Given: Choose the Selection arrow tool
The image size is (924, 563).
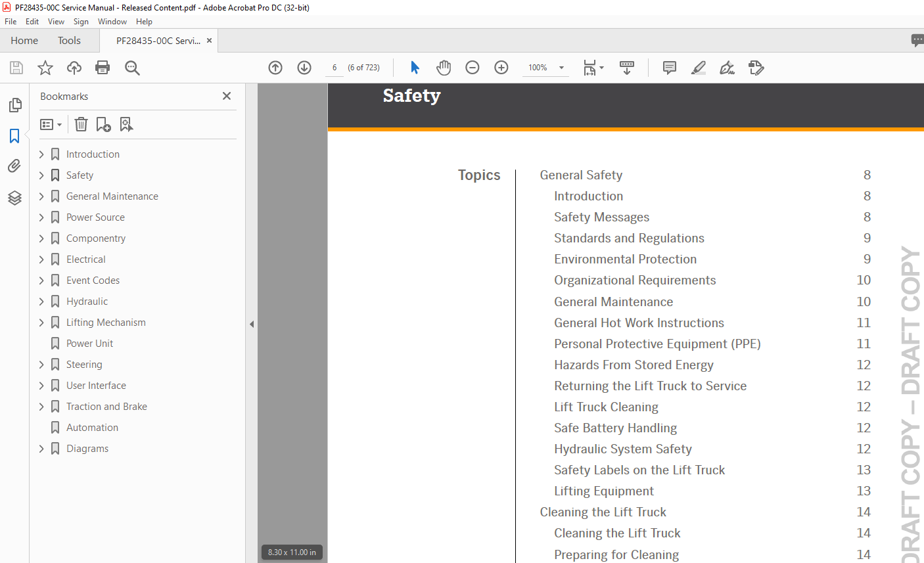Looking at the screenshot, I should pyautogui.click(x=415, y=68).
